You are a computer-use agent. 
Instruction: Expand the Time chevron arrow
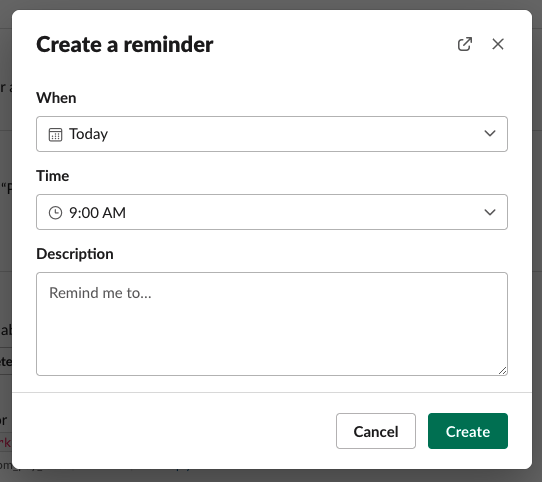point(490,212)
